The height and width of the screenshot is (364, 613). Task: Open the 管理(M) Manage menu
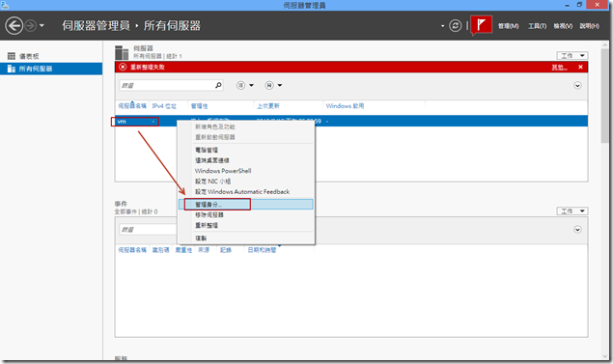click(x=508, y=26)
